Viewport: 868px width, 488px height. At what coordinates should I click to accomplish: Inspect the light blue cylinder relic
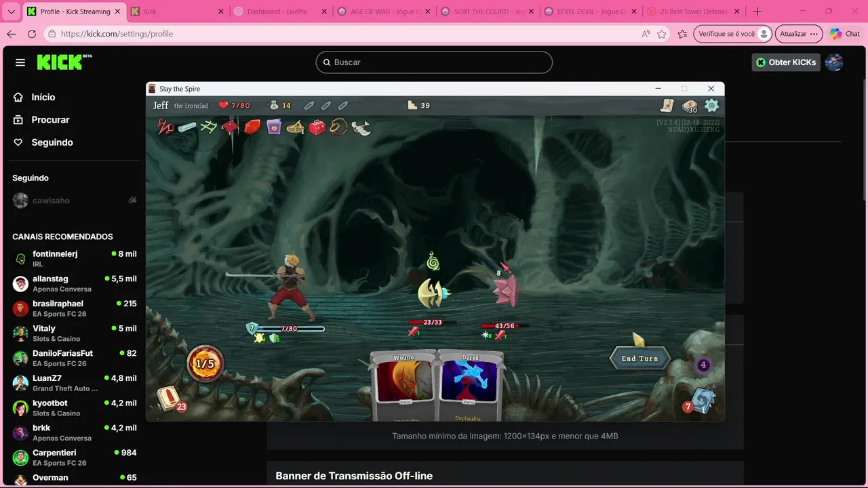(x=187, y=127)
